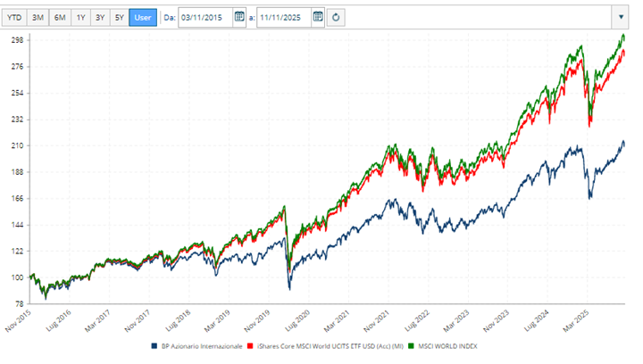Click the refresh chart icon
The height and width of the screenshot is (364, 643).
336,17
